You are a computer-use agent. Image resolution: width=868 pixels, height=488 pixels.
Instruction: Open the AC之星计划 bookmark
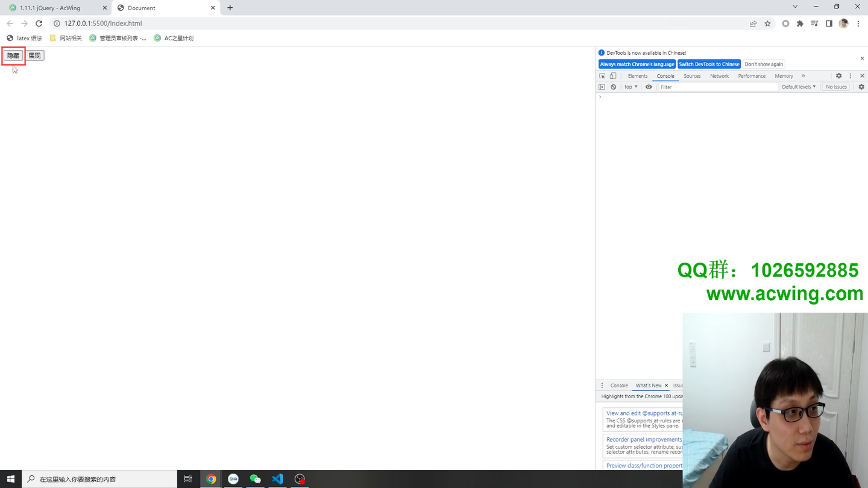(x=174, y=38)
